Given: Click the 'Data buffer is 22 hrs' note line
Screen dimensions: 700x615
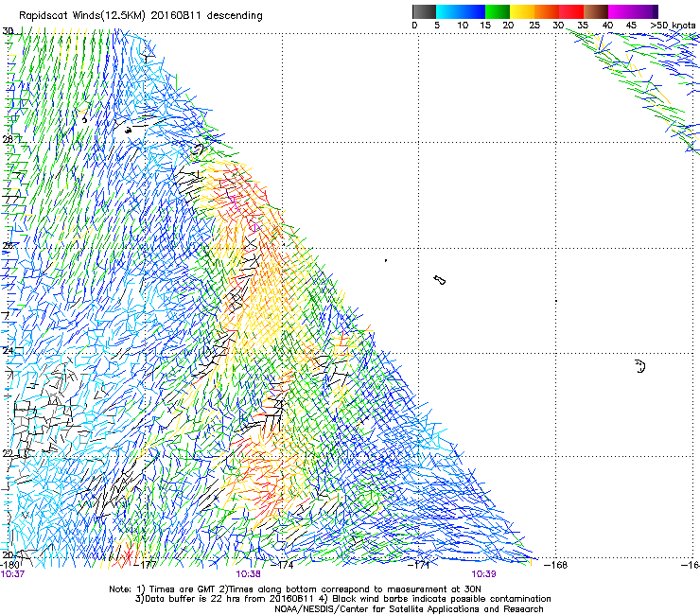Looking at the screenshot, I should pyautogui.click(x=342, y=599).
